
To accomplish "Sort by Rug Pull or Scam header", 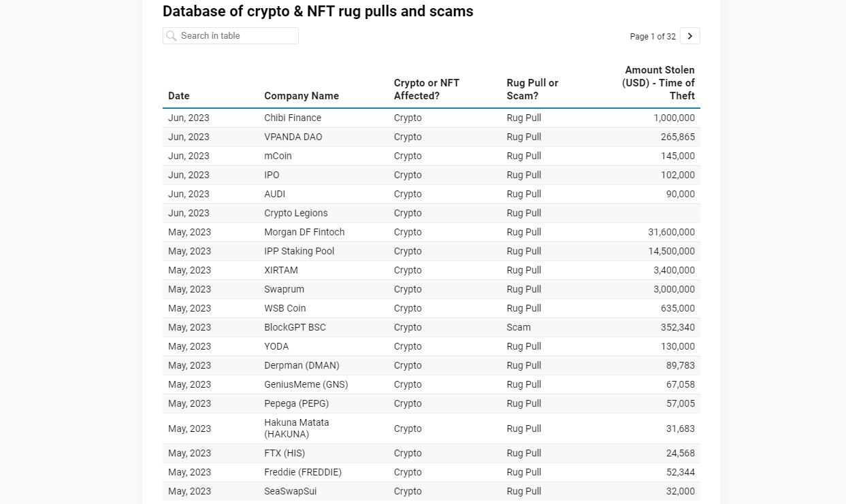I will pyautogui.click(x=532, y=89).
